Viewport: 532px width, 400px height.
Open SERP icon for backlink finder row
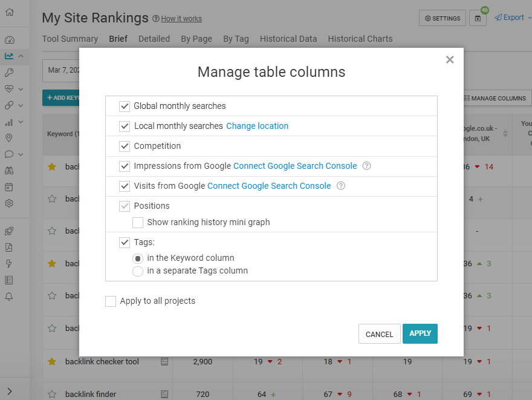click(164, 394)
